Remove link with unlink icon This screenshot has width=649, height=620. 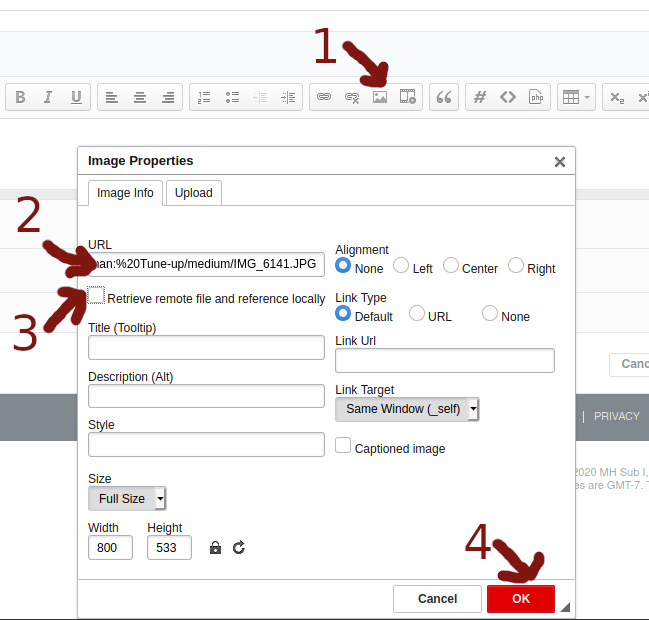click(x=352, y=97)
